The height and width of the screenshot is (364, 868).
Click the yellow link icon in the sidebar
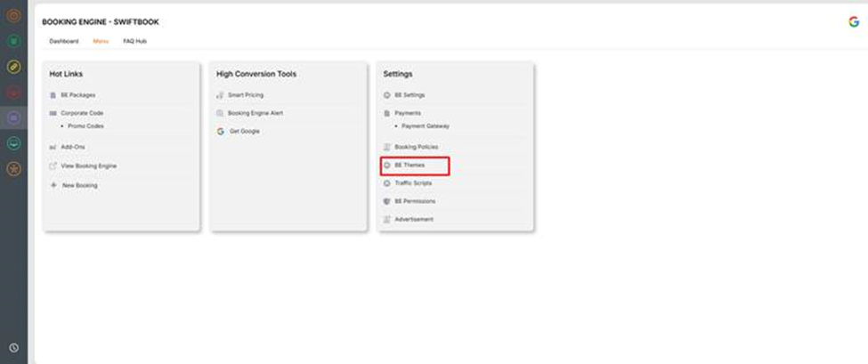[x=13, y=67]
